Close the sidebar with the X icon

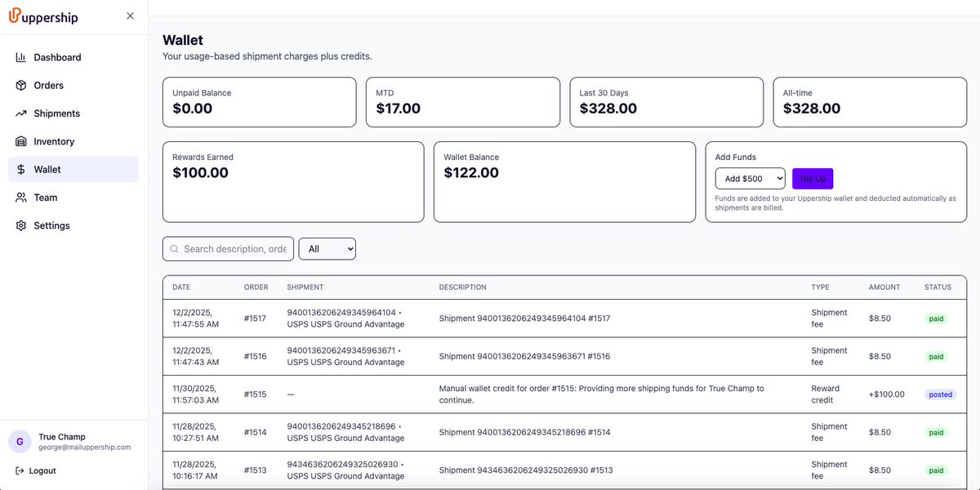pos(130,16)
